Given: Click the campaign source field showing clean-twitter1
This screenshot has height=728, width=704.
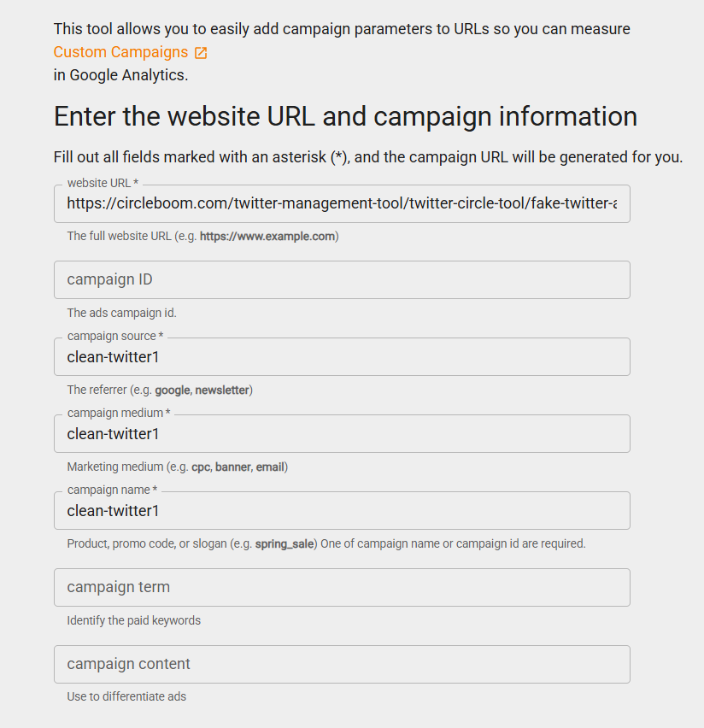Looking at the screenshot, I should point(342,356).
